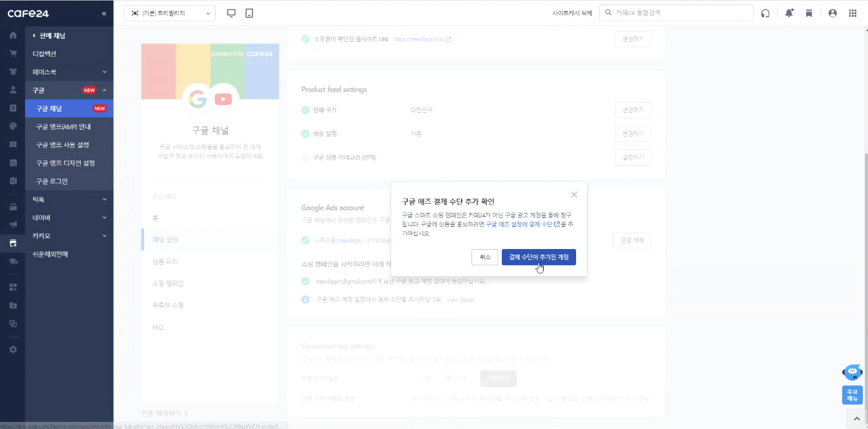Confirm 결제 수단이 추가된 계정 button
This screenshot has width=868, height=429.
click(539, 257)
